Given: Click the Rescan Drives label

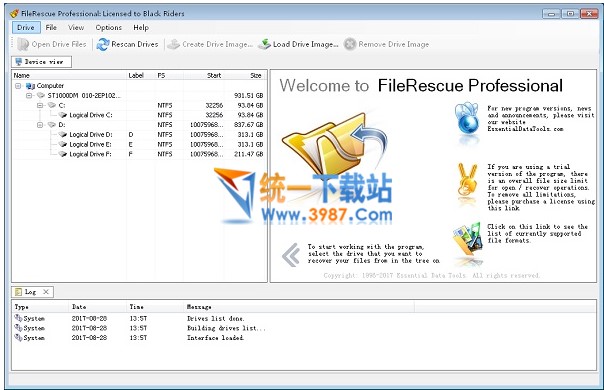Looking at the screenshot, I should point(135,44).
